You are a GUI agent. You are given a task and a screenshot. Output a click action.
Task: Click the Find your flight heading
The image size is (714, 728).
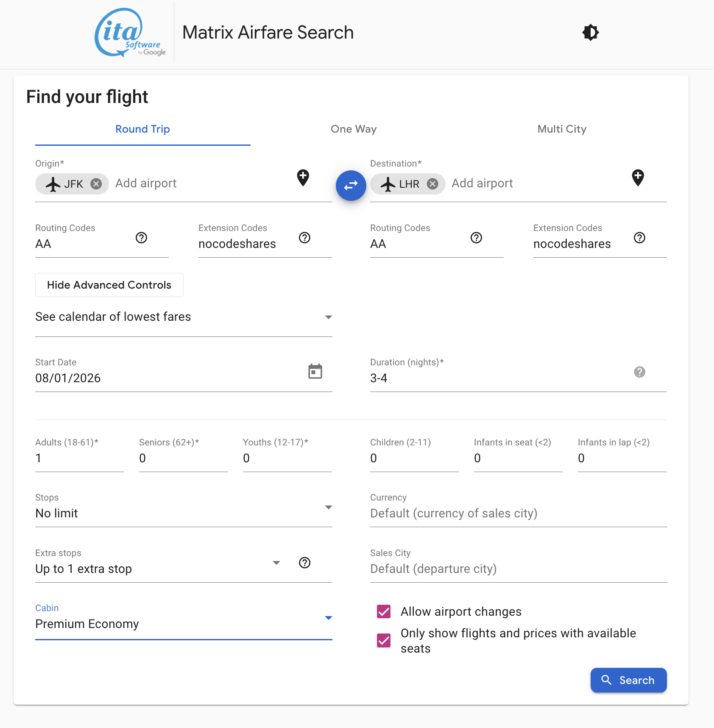87,97
